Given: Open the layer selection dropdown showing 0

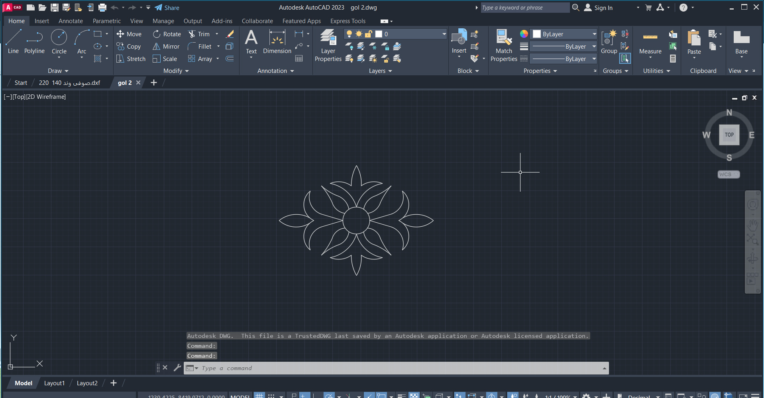Looking at the screenshot, I should (395, 34).
